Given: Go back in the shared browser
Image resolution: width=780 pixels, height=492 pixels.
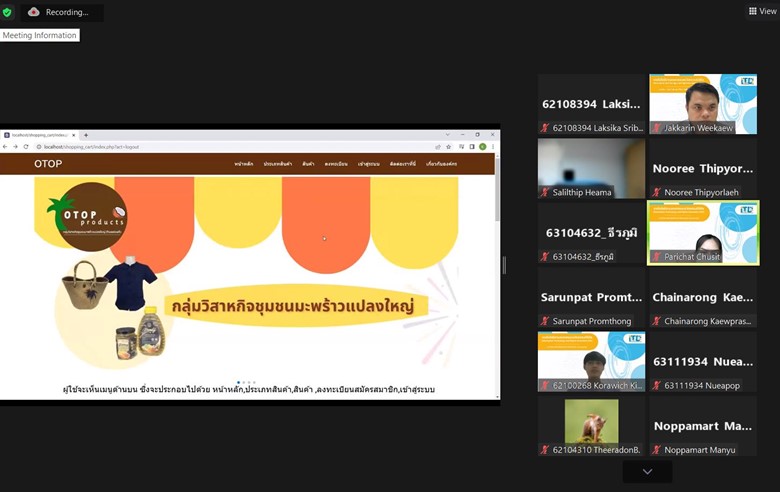Looking at the screenshot, I should pyautogui.click(x=5, y=147).
